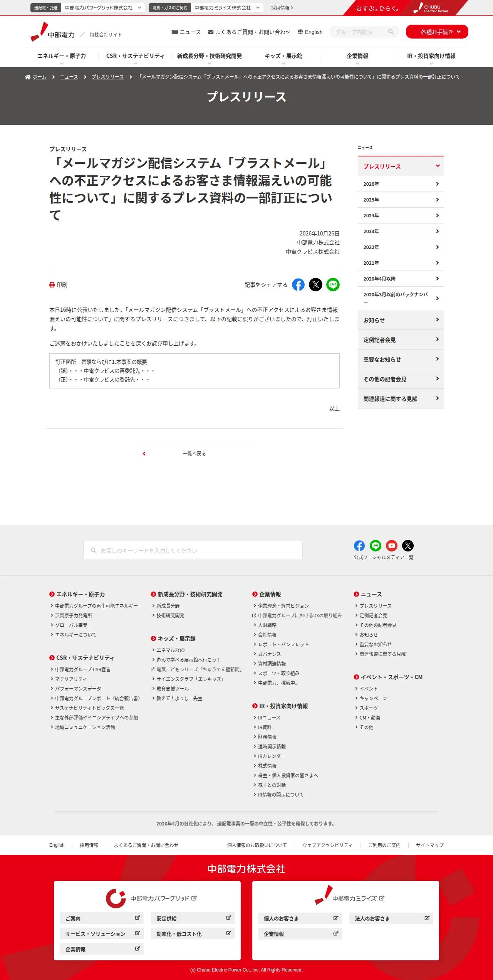This screenshot has height=980, width=493.
Task: Open 2025年 press releases in sidebar
Action: (x=401, y=200)
